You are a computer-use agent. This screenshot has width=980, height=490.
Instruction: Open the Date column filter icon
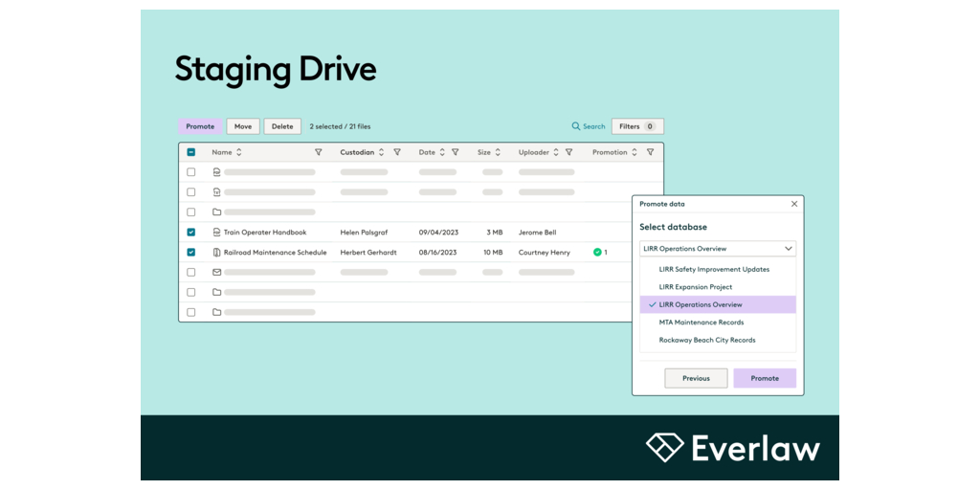coord(456,152)
